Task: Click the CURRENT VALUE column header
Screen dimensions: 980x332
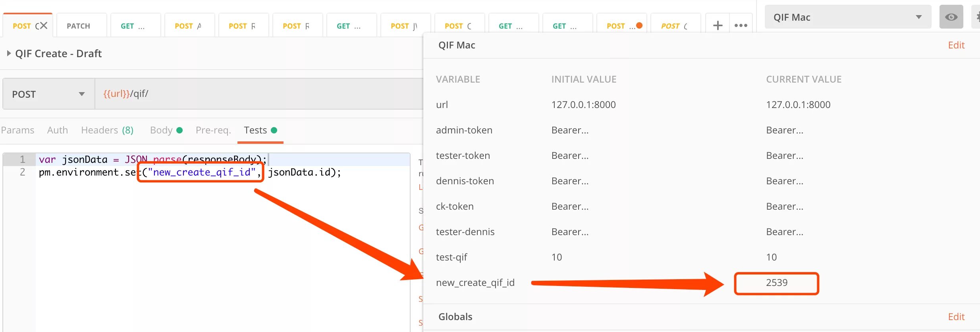Action: [x=804, y=79]
